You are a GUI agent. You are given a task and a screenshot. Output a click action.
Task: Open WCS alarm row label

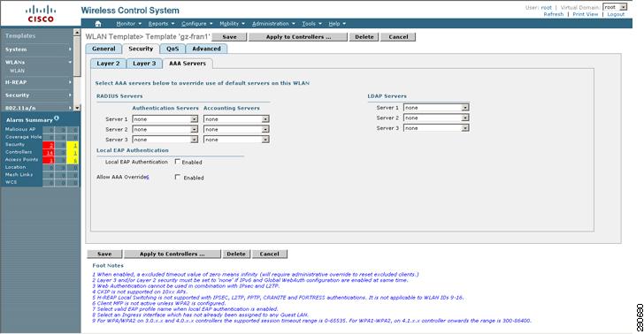[x=11, y=182]
